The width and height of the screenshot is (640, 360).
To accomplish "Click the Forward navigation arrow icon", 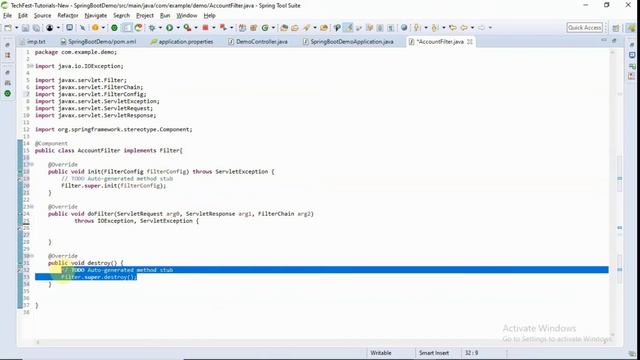I will 482,28.
